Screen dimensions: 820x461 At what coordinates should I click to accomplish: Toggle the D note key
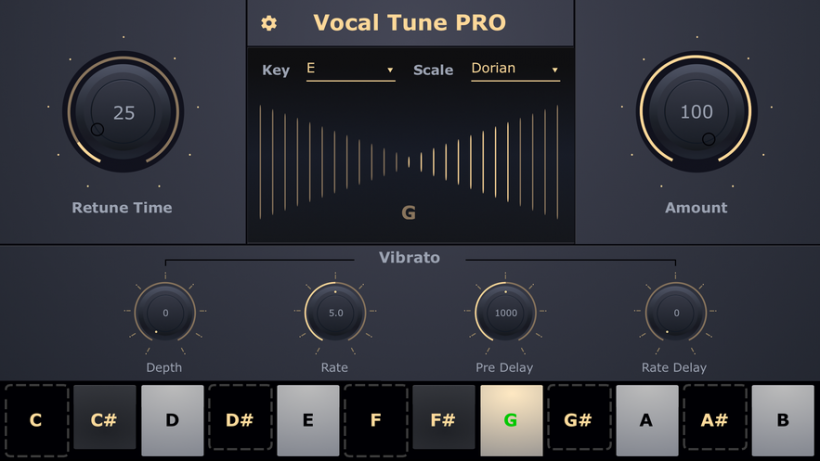[172, 420]
